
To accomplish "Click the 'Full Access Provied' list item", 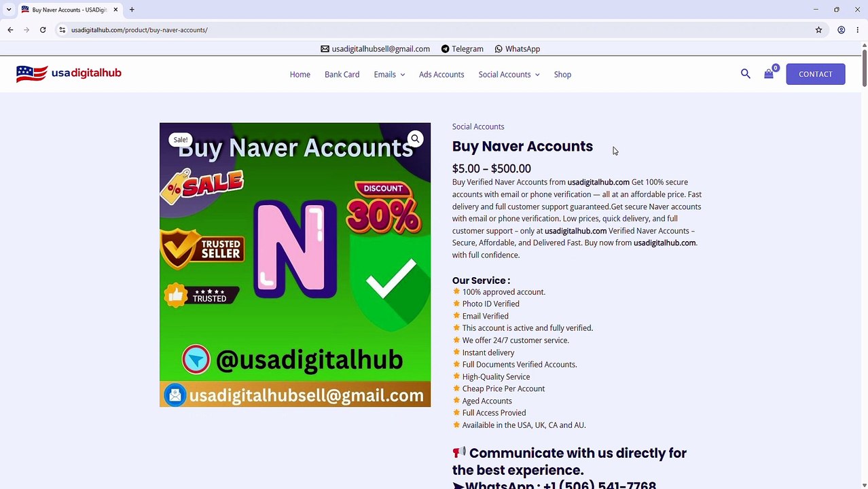I will point(494,413).
